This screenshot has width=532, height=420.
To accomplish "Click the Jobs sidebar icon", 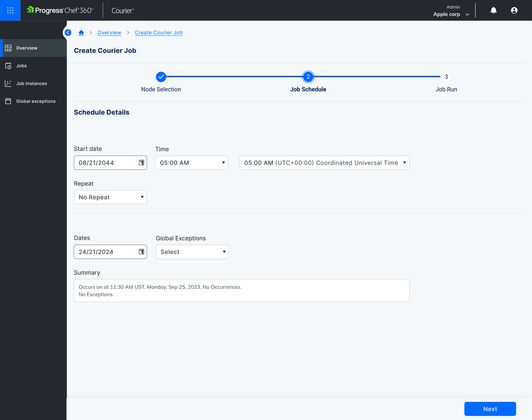I will click(x=9, y=66).
